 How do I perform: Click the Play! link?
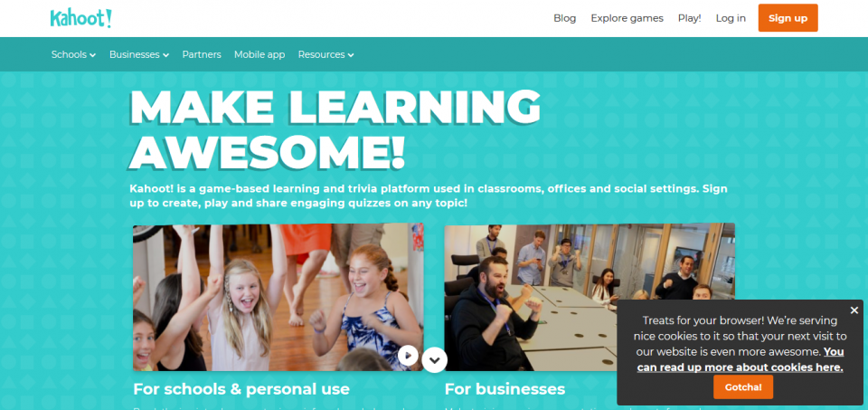click(x=689, y=18)
